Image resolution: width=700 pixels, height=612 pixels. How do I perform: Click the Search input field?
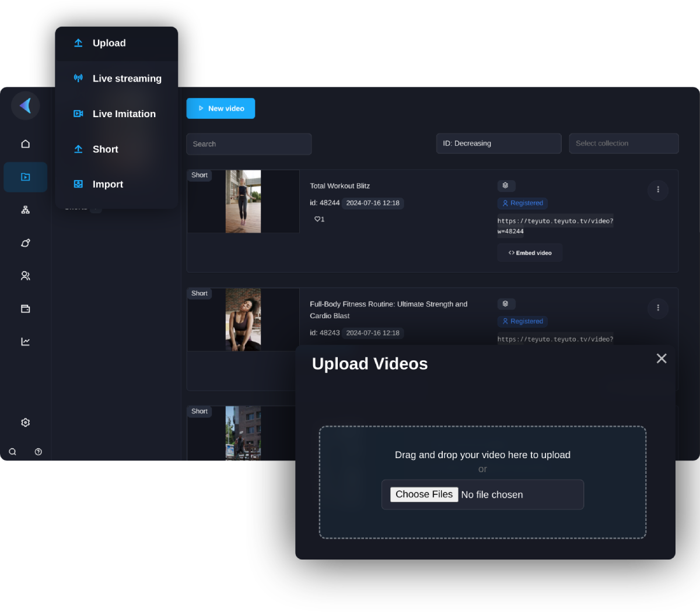pos(249,144)
